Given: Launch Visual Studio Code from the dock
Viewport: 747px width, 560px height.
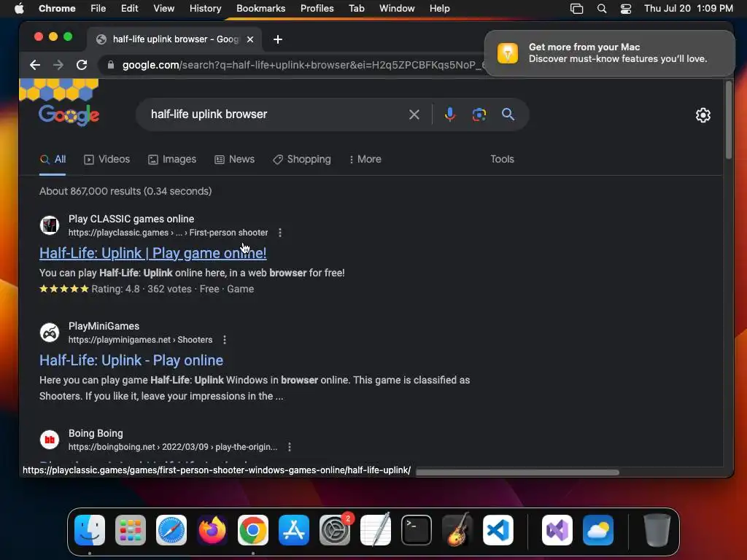Looking at the screenshot, I should pos(498,530).
